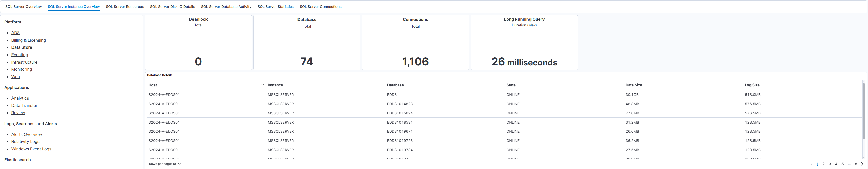Open the SQL Server Statistics tab

coord(275,7)
